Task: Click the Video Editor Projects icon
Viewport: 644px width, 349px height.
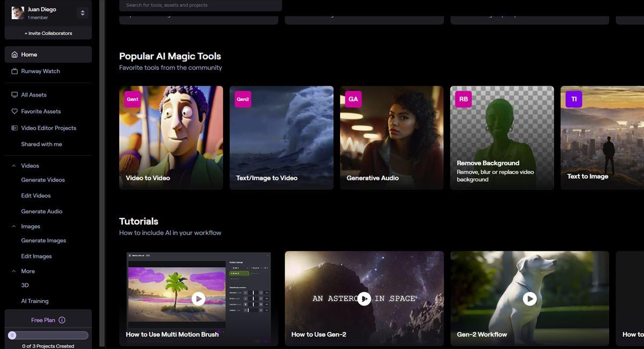Action: 14,128
